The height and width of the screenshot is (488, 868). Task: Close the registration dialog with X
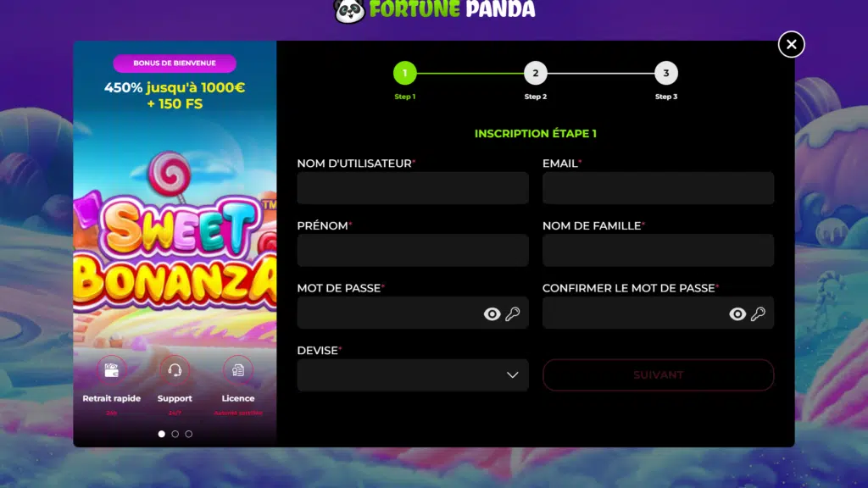pyautogui.click(x=791, y=44)
